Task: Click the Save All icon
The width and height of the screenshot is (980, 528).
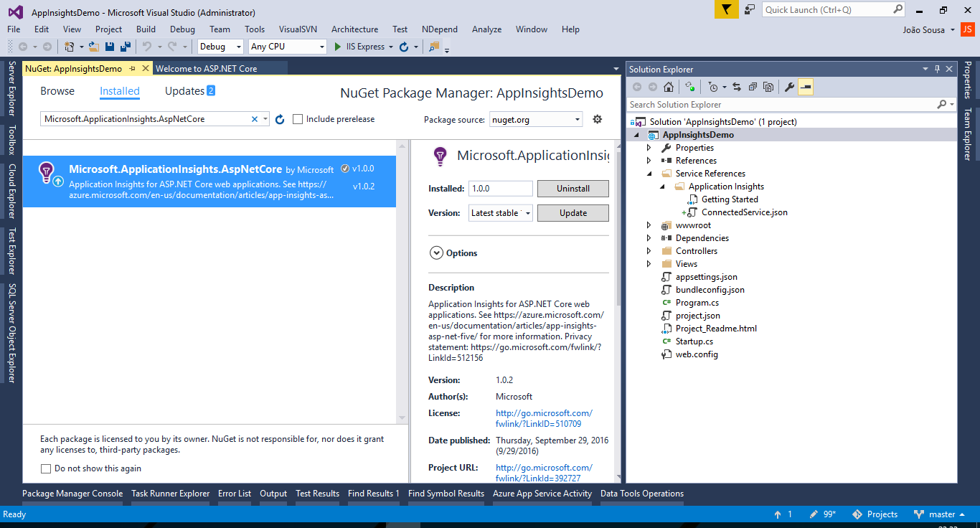Action: click(126, 47)
